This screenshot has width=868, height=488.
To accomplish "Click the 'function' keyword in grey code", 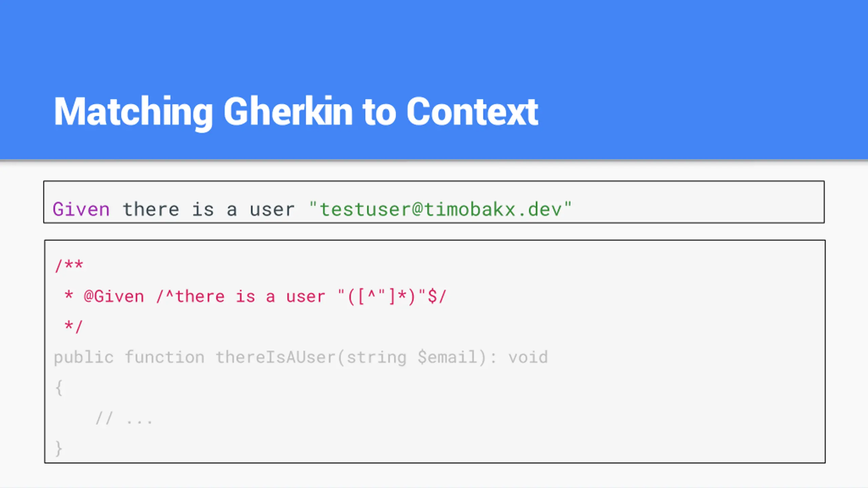I will click(x=165, y=358).
